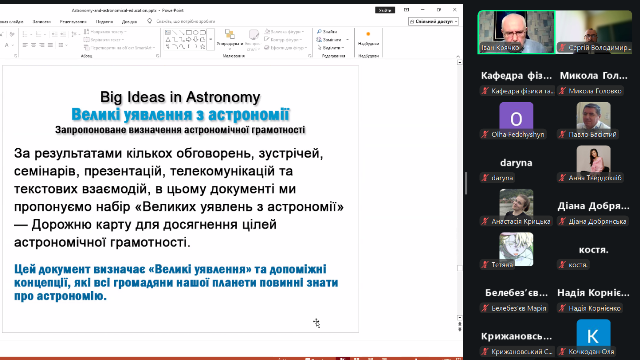Select the Triangle shape in shapes gallery
Viewport: 640px width, 360px height.
(x=168, y=40)
